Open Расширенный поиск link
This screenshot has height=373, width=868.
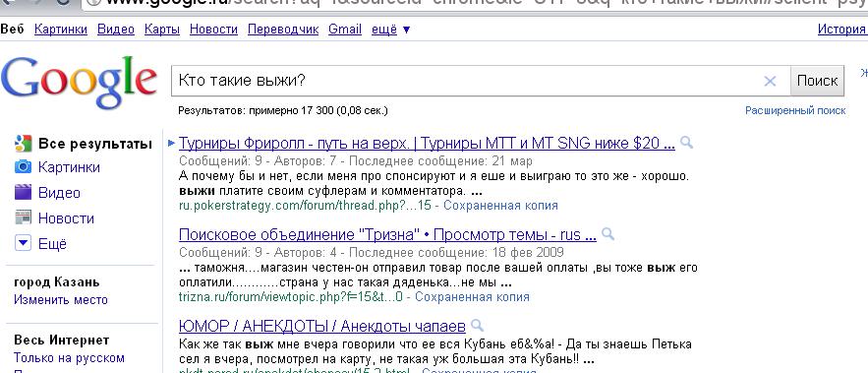coord(795,111)
